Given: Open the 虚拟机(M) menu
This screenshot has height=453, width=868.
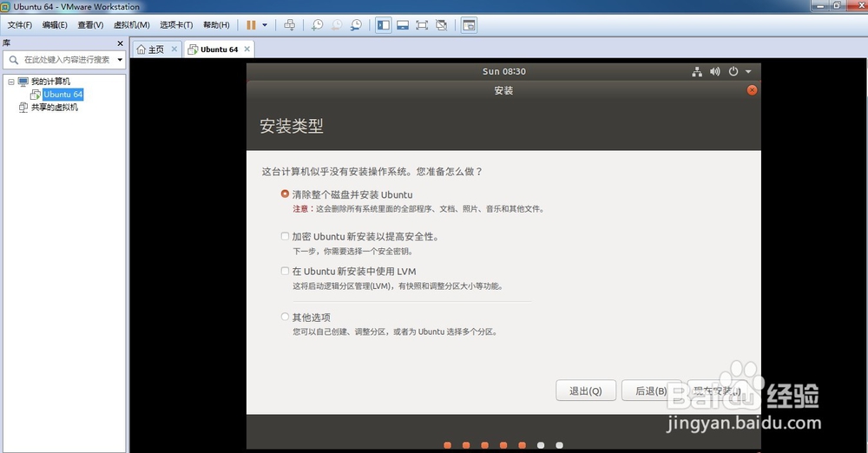Looking at the screenshot, I should (131, 25).
